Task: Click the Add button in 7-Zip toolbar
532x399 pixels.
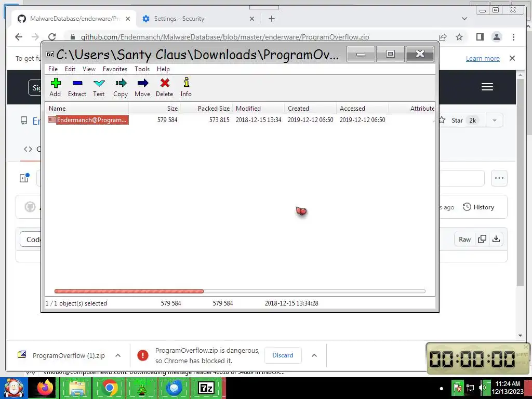Action: coord(55,87)
